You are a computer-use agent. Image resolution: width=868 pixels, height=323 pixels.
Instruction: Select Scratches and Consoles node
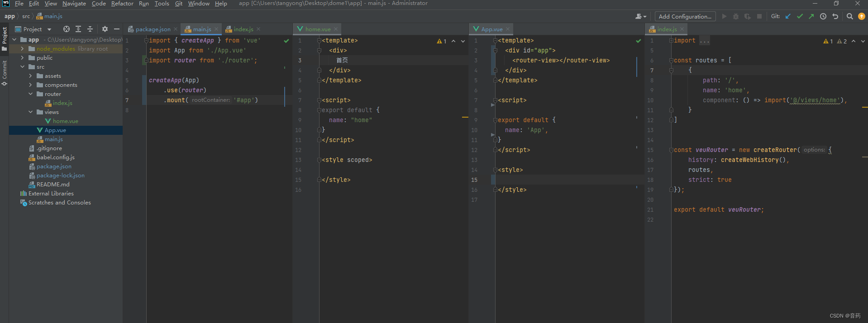[59, 203]
